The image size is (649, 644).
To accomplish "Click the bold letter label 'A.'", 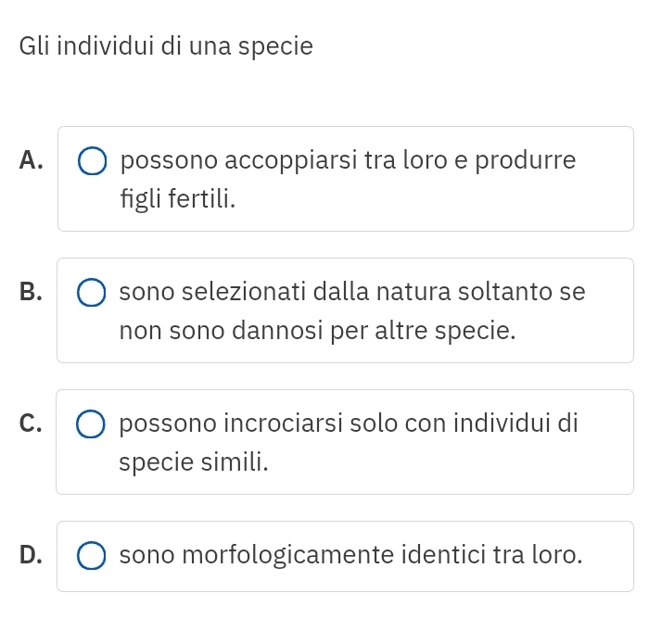I will coord(31,160).
